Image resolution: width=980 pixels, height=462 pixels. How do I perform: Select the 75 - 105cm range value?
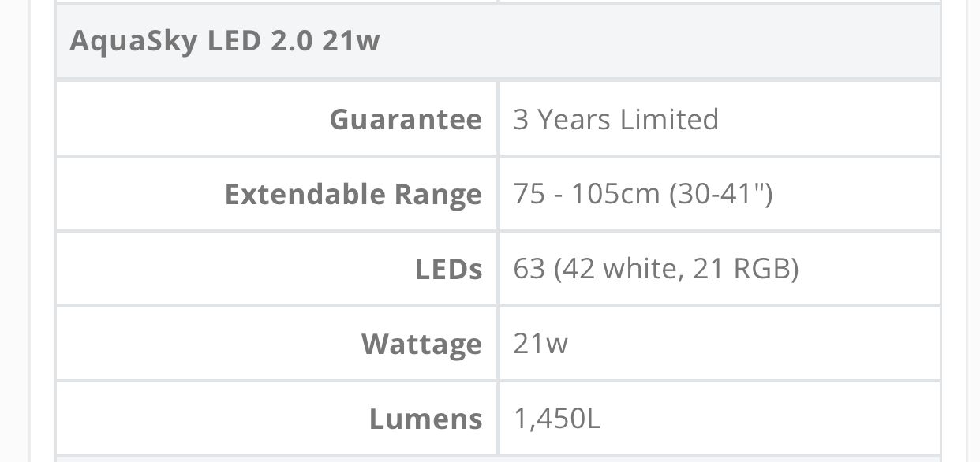586,194
